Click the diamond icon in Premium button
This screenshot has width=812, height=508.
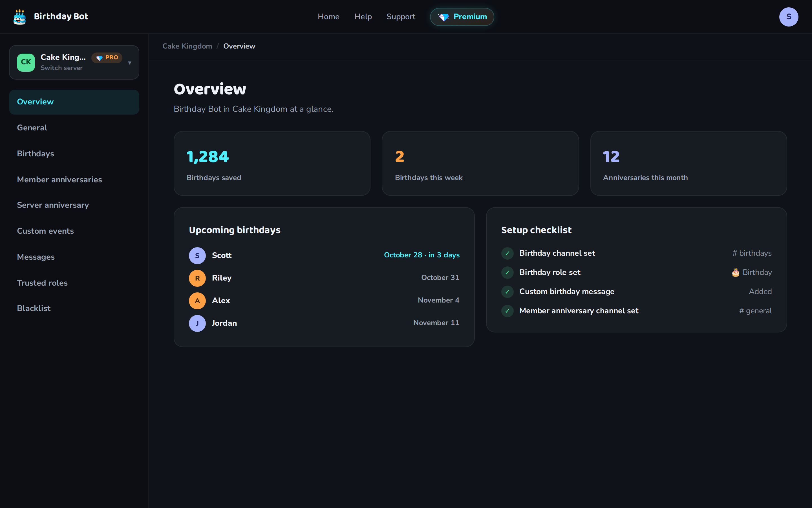tap(443, 17)
